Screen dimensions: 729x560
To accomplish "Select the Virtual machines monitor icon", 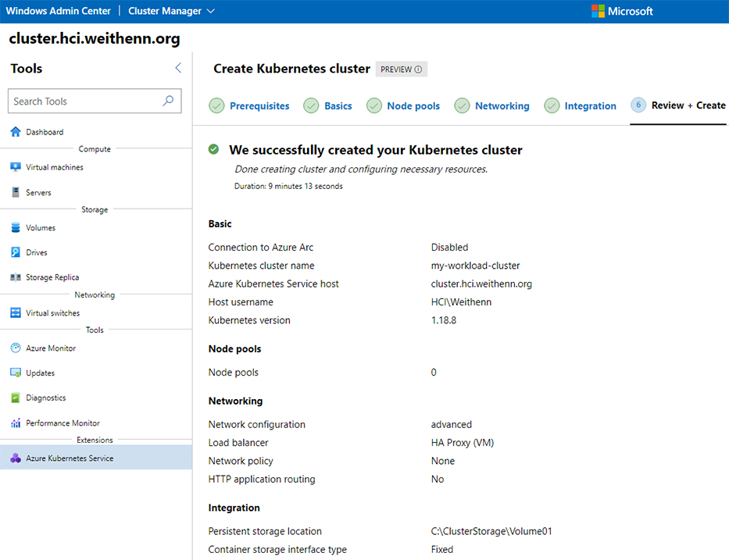I will (16, 167).
